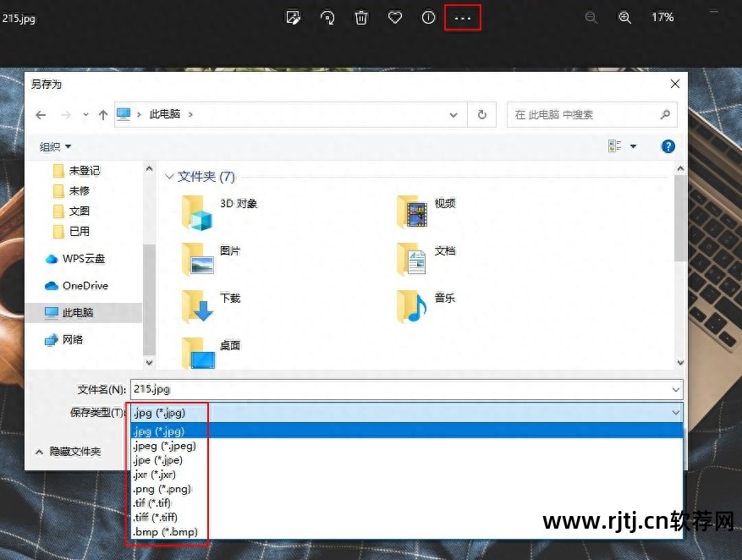This screenshot has width=742, height=560.
Task: Open the 音乐 folder
Action: [x=426, y=306]
